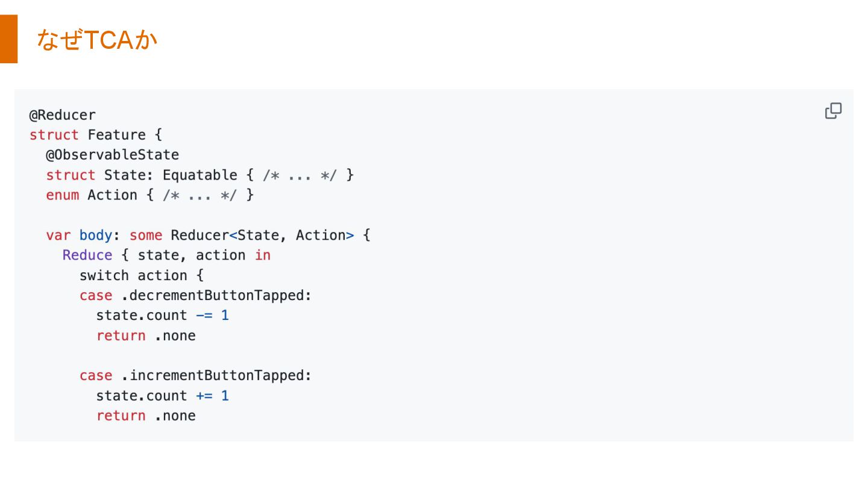868x488 pixels.
Task: Click the enum keyword before Action
Action: [x=63, y=195]
